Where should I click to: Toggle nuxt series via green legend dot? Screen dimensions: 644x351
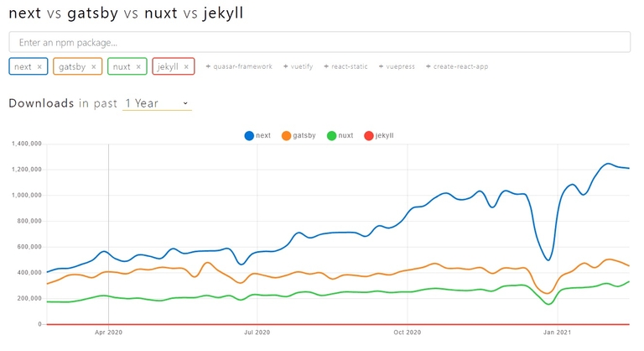[331, 135]
